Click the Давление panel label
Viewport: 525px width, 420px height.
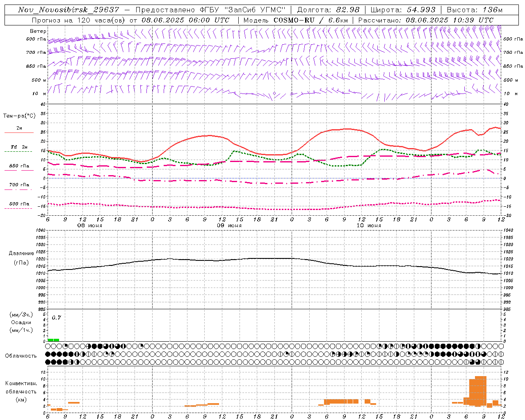pos(21,253)
